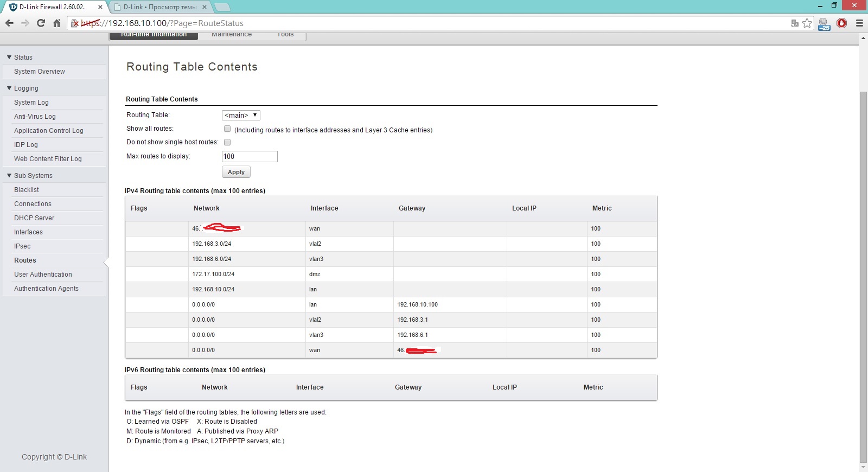The height and width of the screenshot is (472, 868).
Task: Open the Chrome hamburger menu
Action: [x=859, y=23]
